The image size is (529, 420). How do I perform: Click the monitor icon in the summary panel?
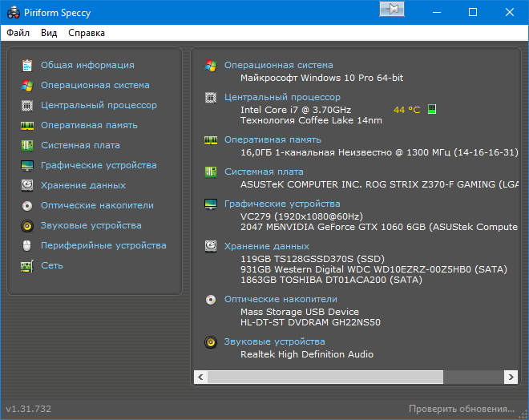[211, 204]
